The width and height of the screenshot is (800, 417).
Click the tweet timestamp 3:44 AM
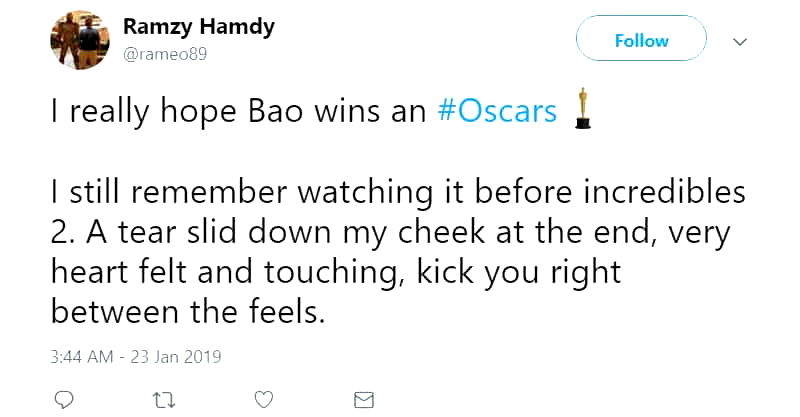pyautogui.click(x=81, y=355)
